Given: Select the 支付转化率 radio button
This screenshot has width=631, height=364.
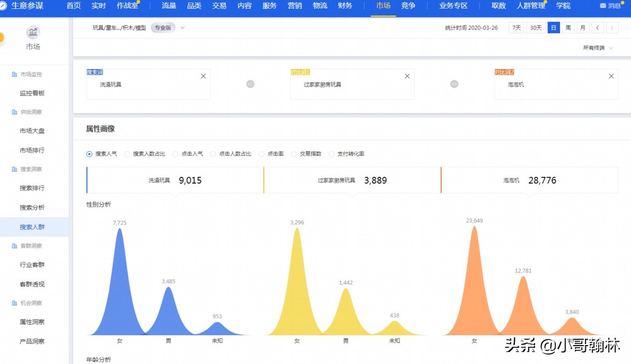Looking at the screenshot, I should point(332,154).
